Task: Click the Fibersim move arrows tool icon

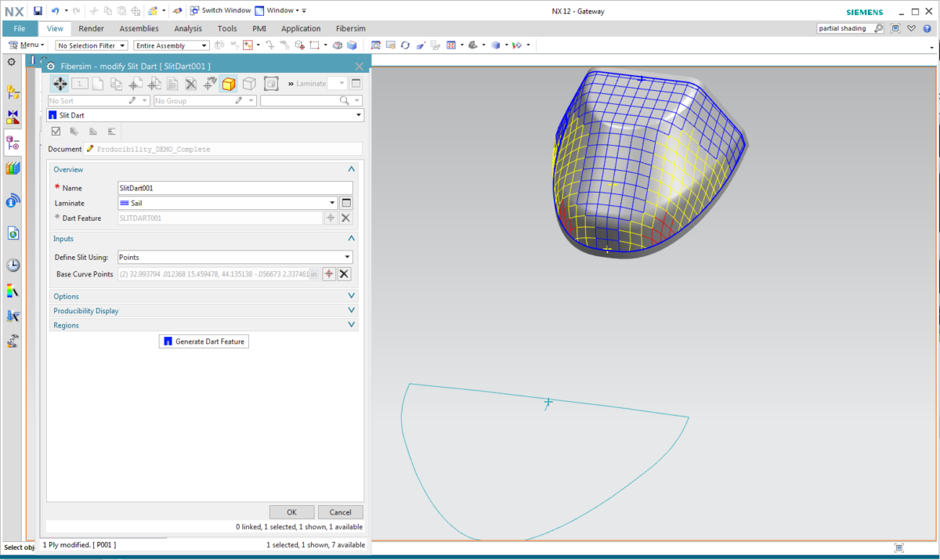Action: pyautogui.click(x=60, y=84)
